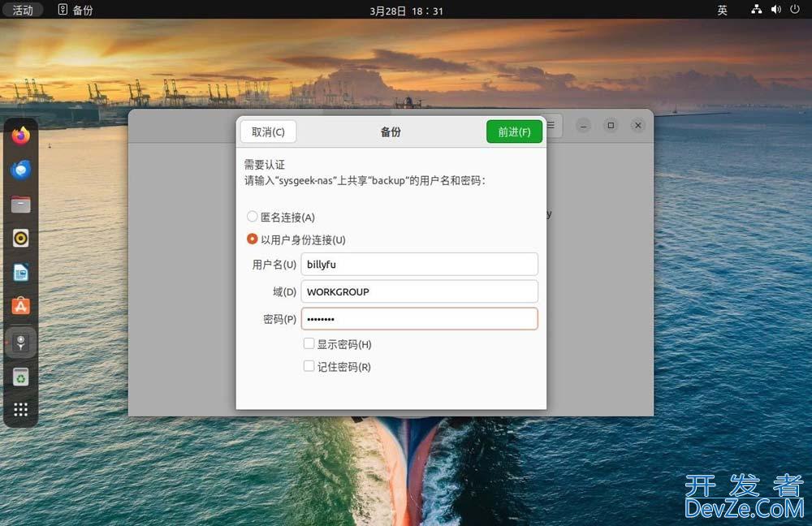The width and height of the screenshot is (812, 526).
Task: Open the 活动 Activities overview
Action: pyautogui.click(x=22, y=10)
